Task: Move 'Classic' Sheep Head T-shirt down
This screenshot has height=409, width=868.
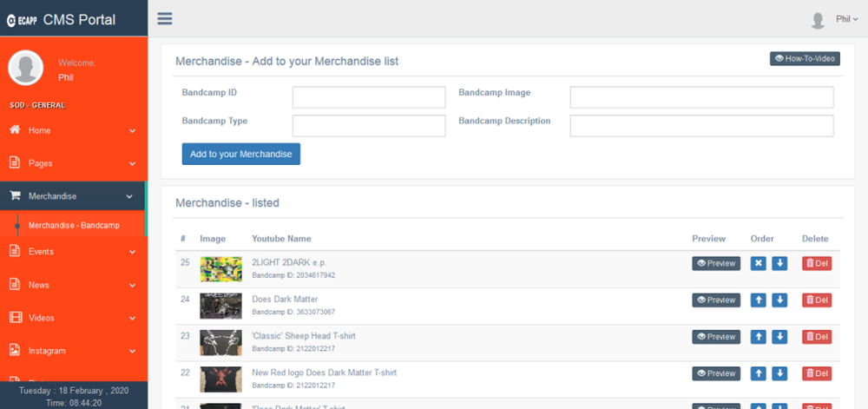Action: pos(779,337)
